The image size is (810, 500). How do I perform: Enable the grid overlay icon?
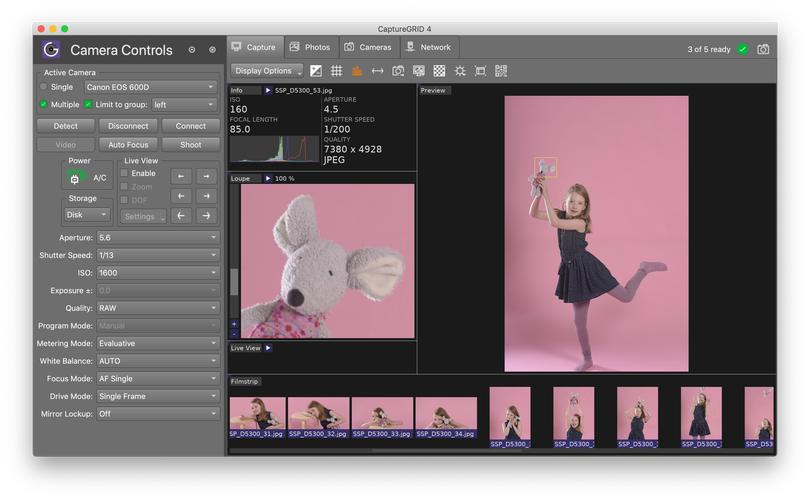[x=337, y=71]
